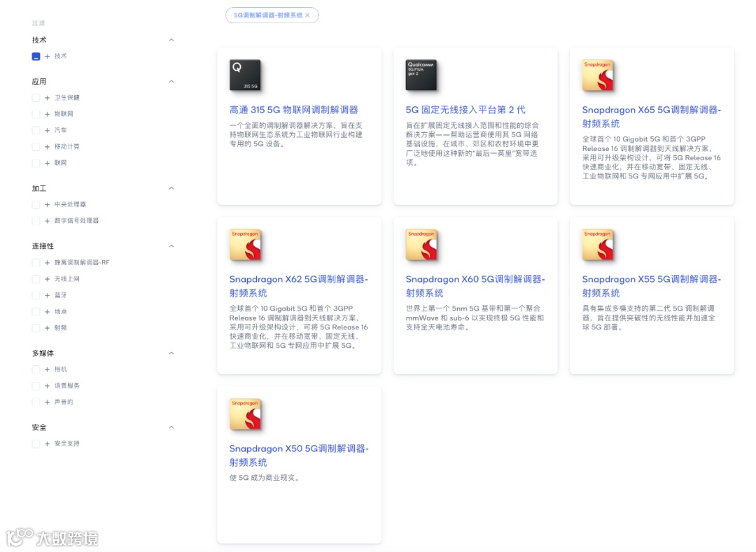Open the 高通 315 5G 物联网调制解调器 link

tap(293, 110)
